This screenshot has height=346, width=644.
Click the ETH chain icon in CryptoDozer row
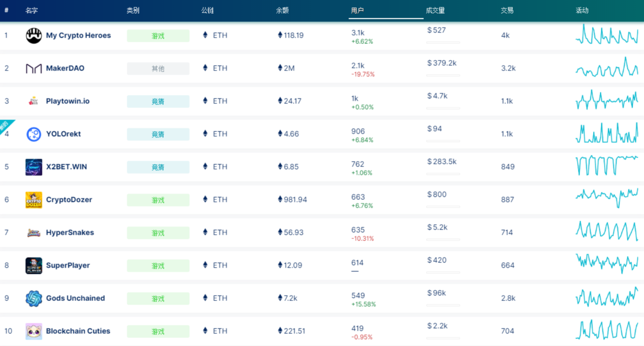coord(205,199)
